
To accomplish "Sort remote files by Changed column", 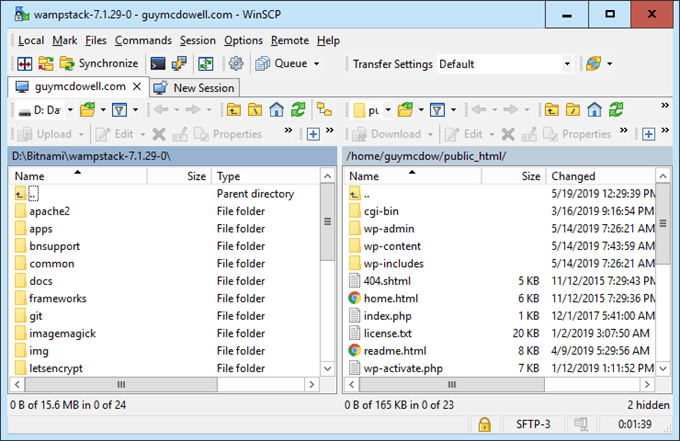I will point(601,176).
